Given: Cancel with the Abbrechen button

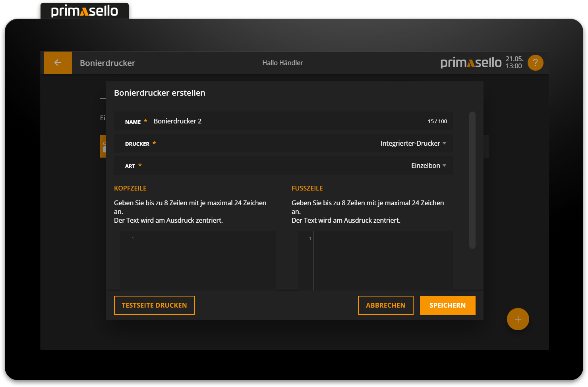Looking at the screenshot, I should pos(385,305).
